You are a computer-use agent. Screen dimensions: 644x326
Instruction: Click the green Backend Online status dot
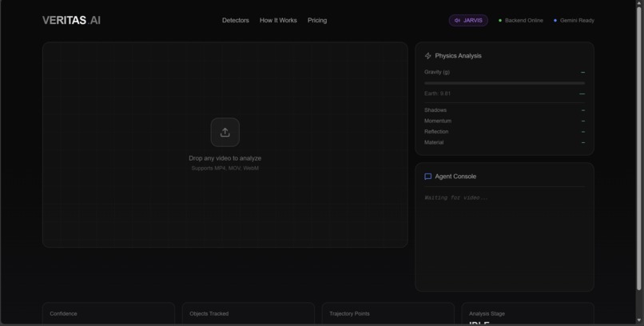pos(500,21)
